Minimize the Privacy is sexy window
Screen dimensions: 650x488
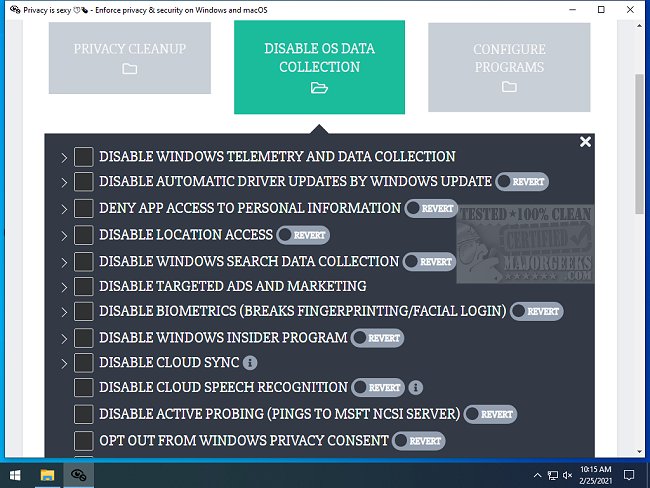click(572, 10)
